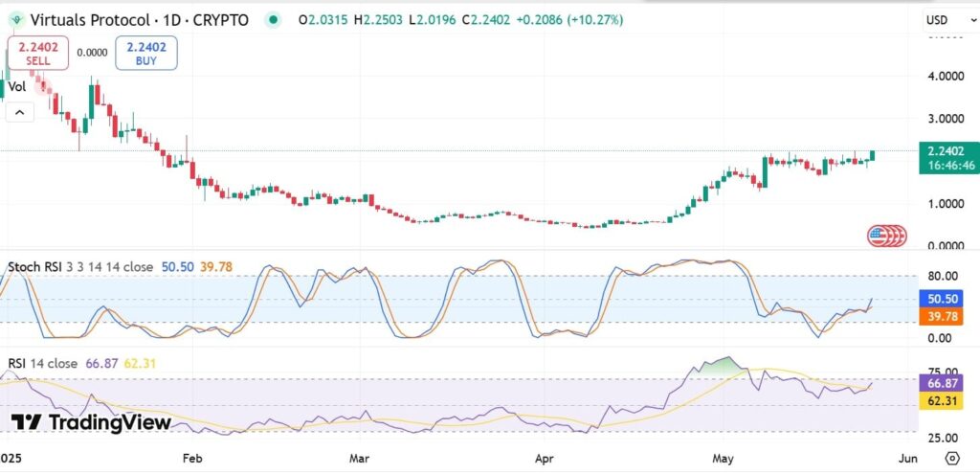Click the exclamation alert marker on chart
Viewport: 980px width, 474px height.
point(41,86)
